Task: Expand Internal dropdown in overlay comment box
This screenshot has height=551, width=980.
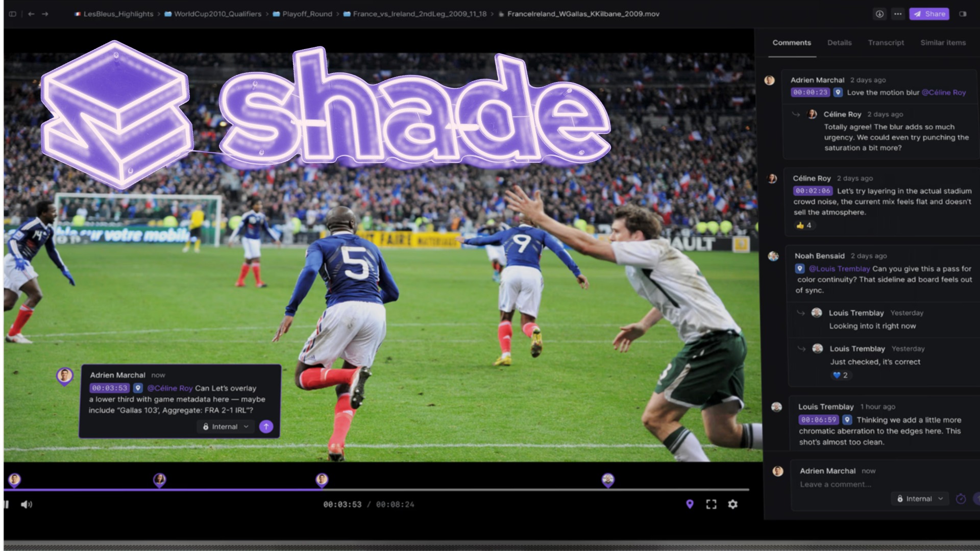Action: [226, 427]
